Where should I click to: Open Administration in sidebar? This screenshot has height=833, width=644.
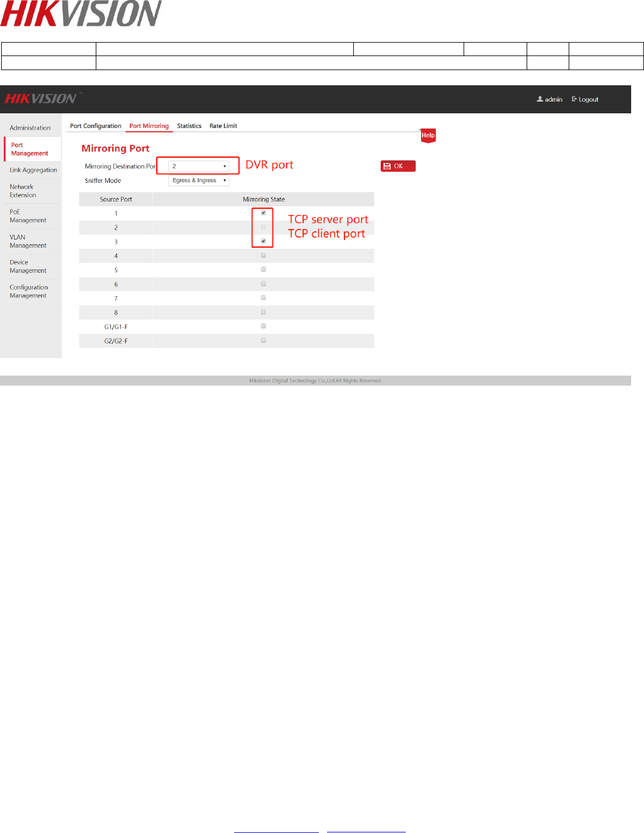30,128
